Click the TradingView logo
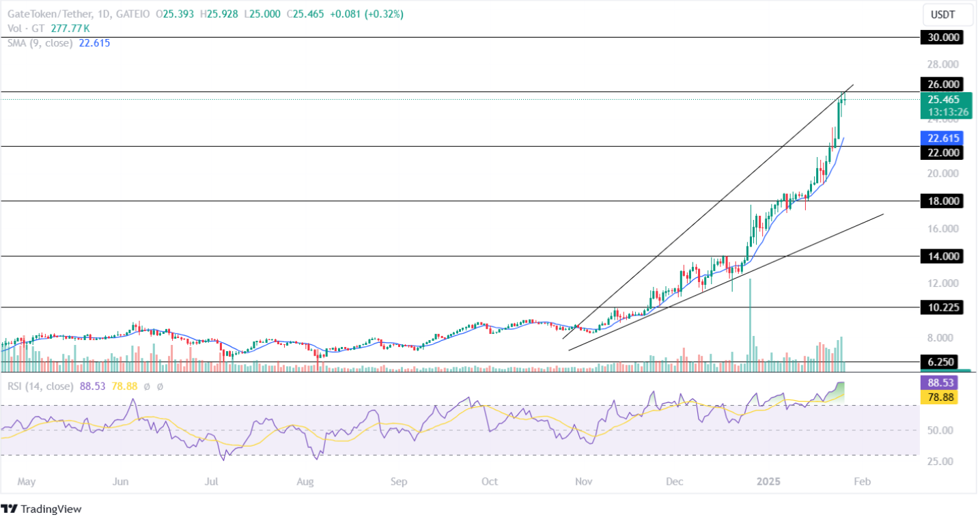The image size is (980, 517). tap(42, 509)
